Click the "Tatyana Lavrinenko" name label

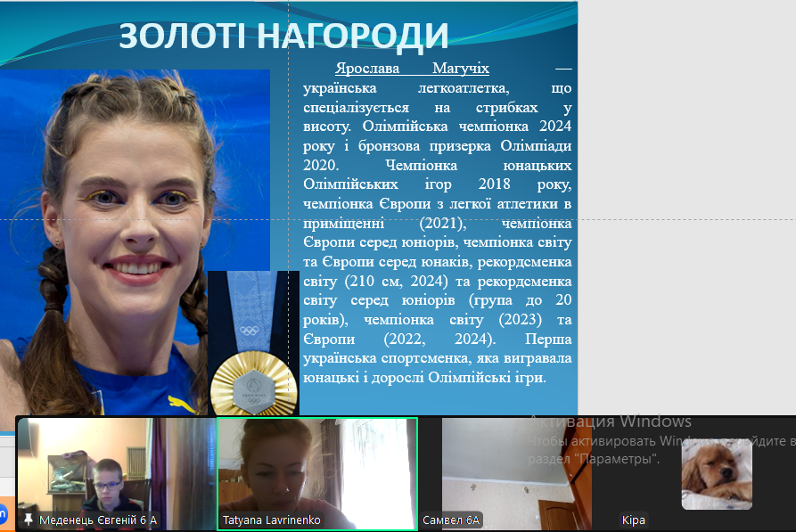click(272, 520)
